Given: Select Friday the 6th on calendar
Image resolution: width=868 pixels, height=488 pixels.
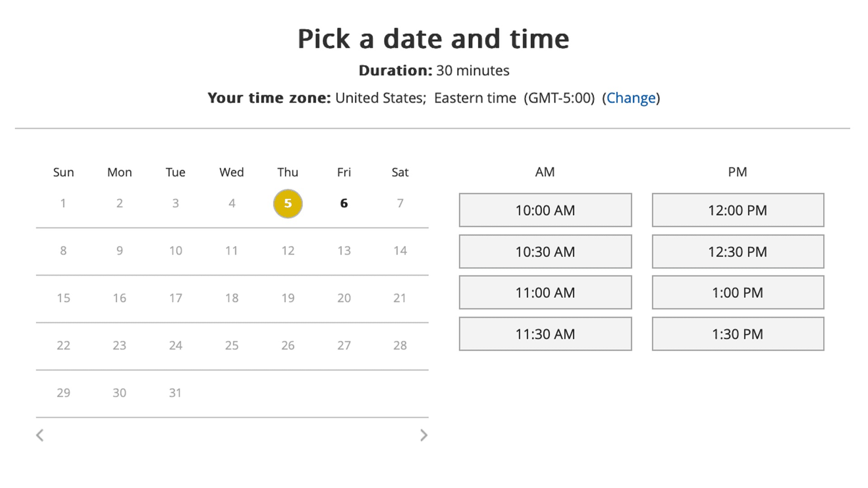Looking at the screenshot, I should click(344, 203).
